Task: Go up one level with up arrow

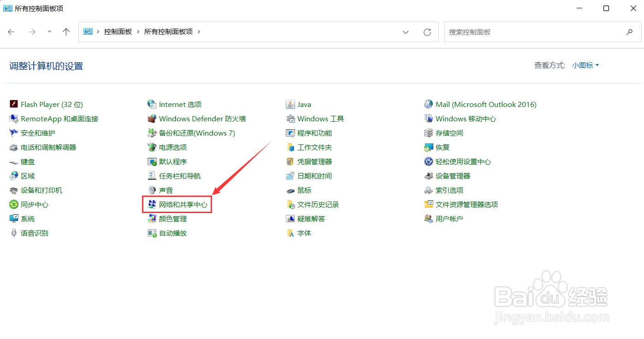Action: tap(66, 32)
